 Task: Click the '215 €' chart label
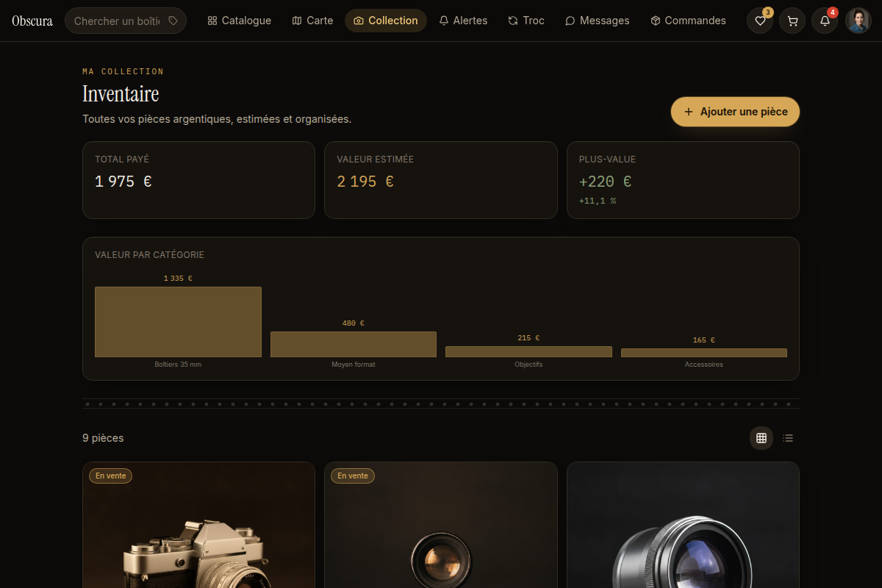tap(528, 338)
